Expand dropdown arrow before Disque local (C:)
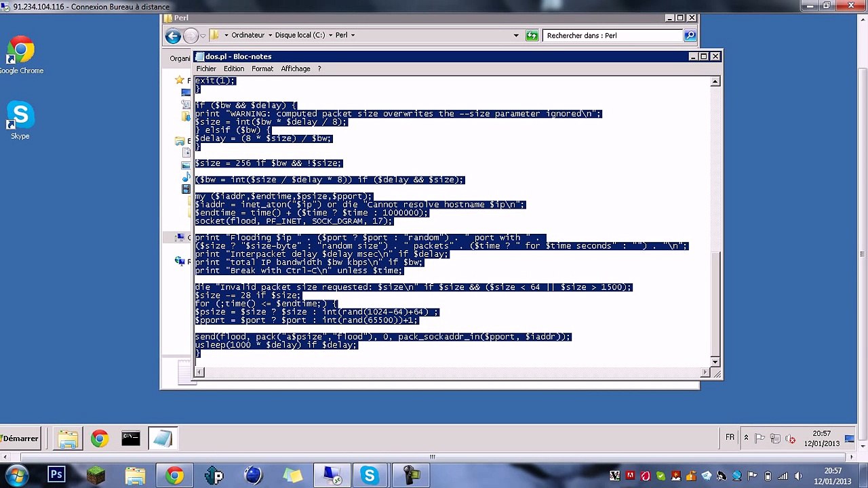The height and width of the screenshot is (488, 868). click(270, 35)
